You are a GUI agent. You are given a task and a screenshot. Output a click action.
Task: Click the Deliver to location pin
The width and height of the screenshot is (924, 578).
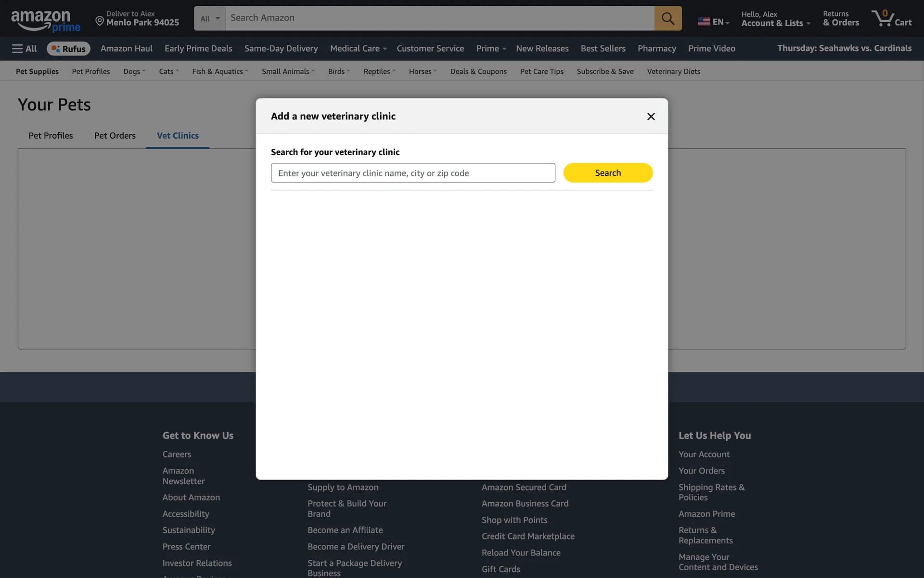pyautogui.click(x=100, y=21)
